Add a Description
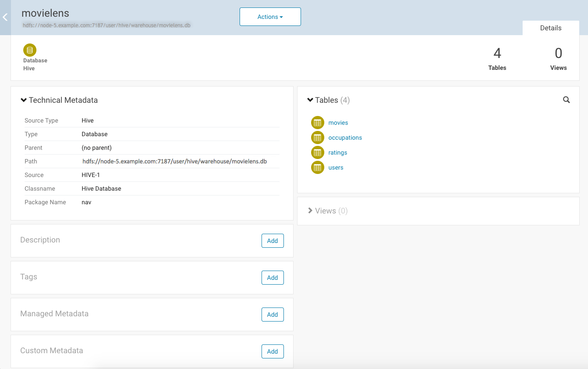Screen dimensions: 588x369 click(272, 241)
